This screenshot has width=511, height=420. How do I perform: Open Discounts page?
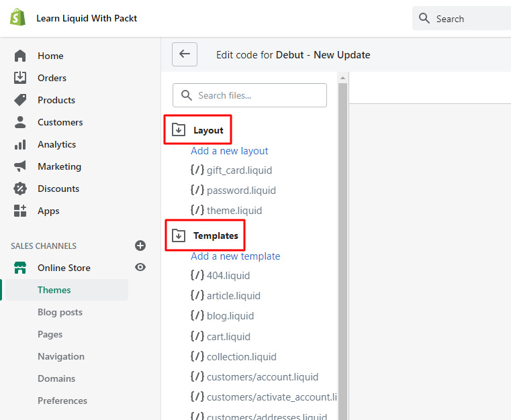click(x=58, y=189)
